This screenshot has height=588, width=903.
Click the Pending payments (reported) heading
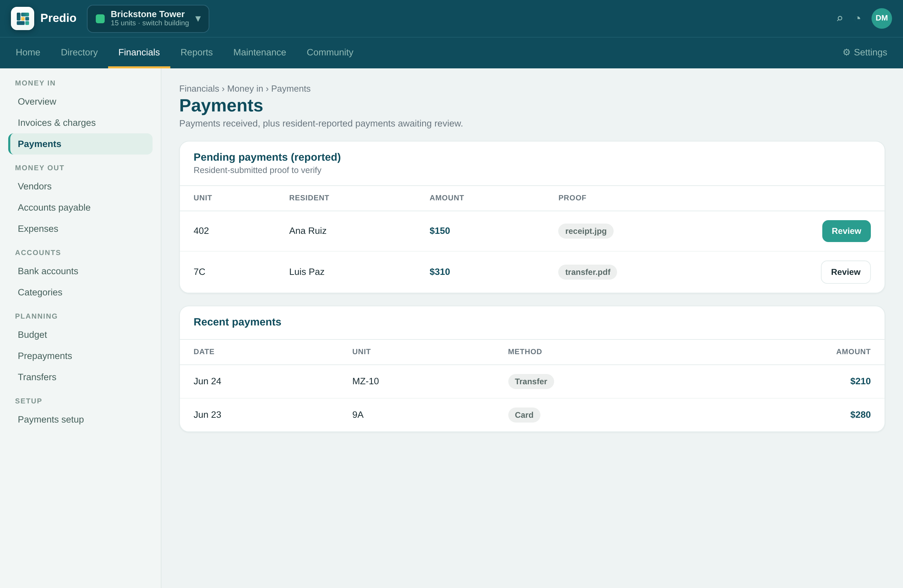click(267, 157)
